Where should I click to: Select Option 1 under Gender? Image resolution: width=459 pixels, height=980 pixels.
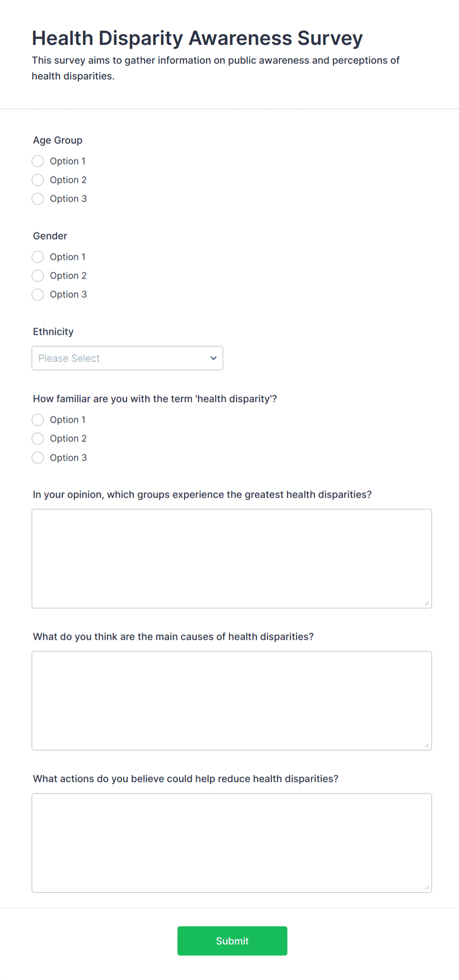pyautogui.click(x=38, y=257)
